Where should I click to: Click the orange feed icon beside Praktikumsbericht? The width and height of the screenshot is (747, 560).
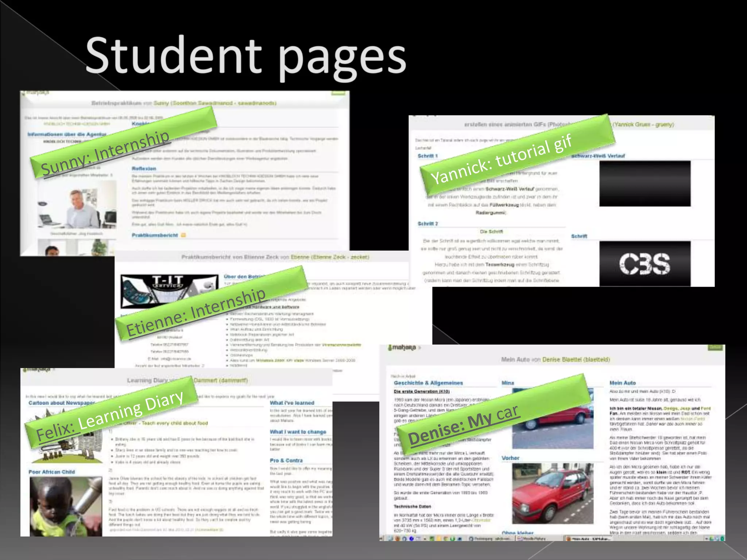coord(183,235)
